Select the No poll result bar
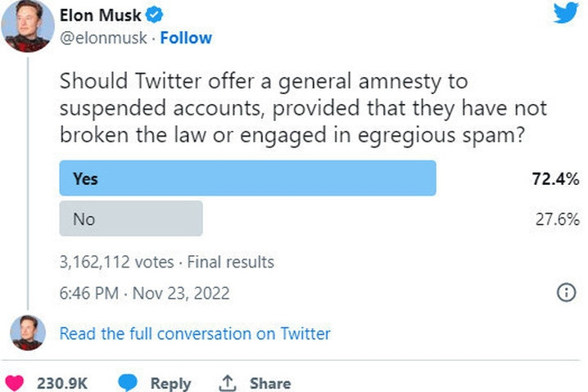Image resolution: width=588 pixels, height=392 pixels. pos(131,219)
